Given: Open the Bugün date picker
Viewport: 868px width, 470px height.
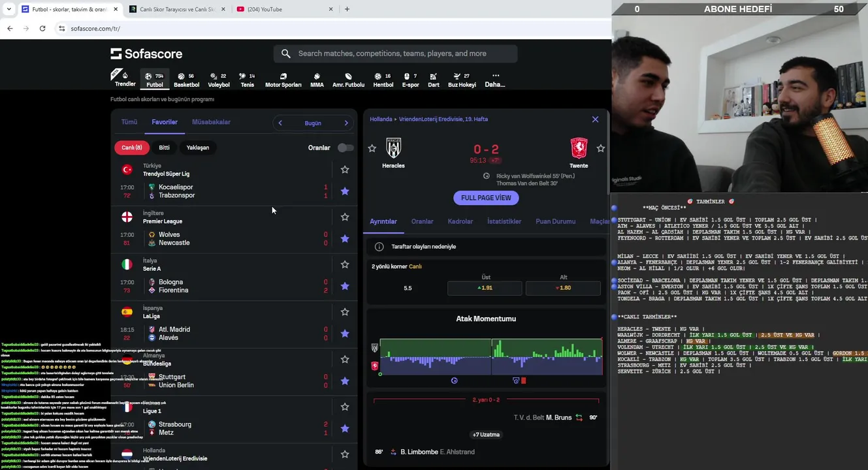Looking at the screenshot, I should tap(313, 123).
